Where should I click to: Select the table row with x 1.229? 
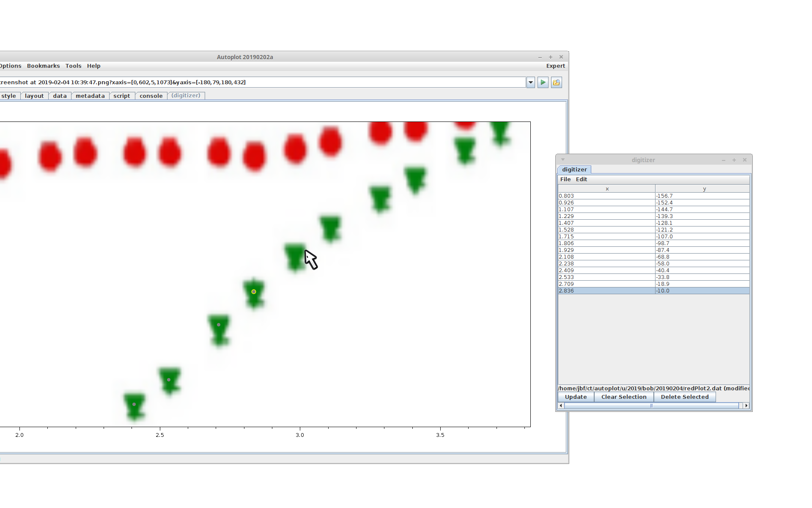(654, 216)
